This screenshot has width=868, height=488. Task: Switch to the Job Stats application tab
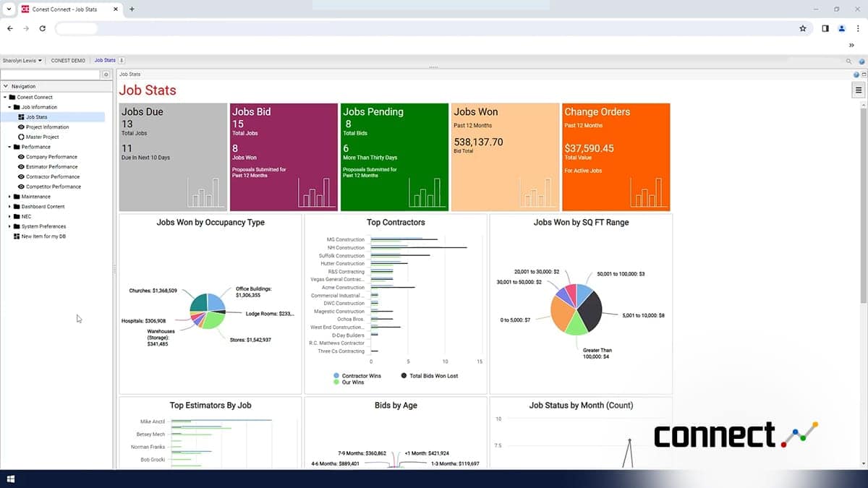coord(105,61)
